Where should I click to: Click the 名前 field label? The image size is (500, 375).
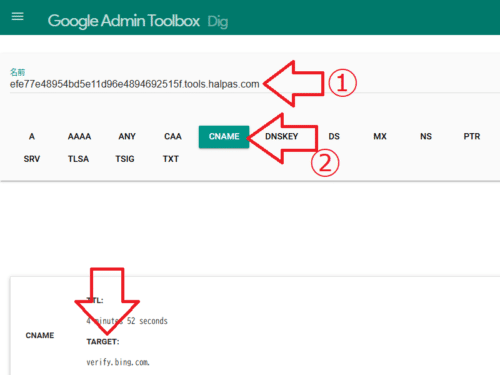[17, 72]
